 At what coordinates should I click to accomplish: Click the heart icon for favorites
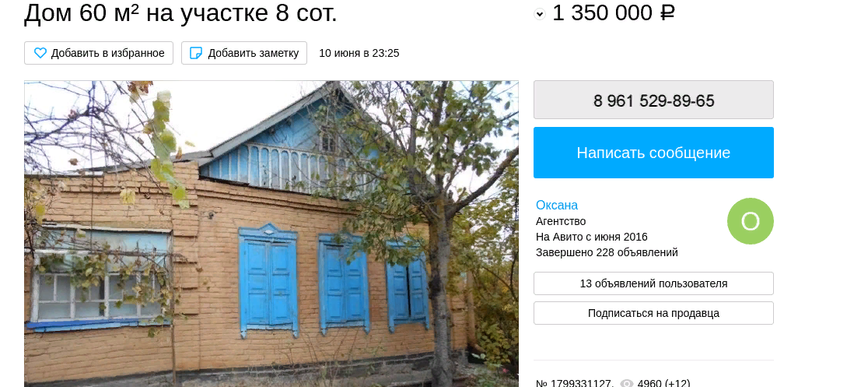(40, 53)
